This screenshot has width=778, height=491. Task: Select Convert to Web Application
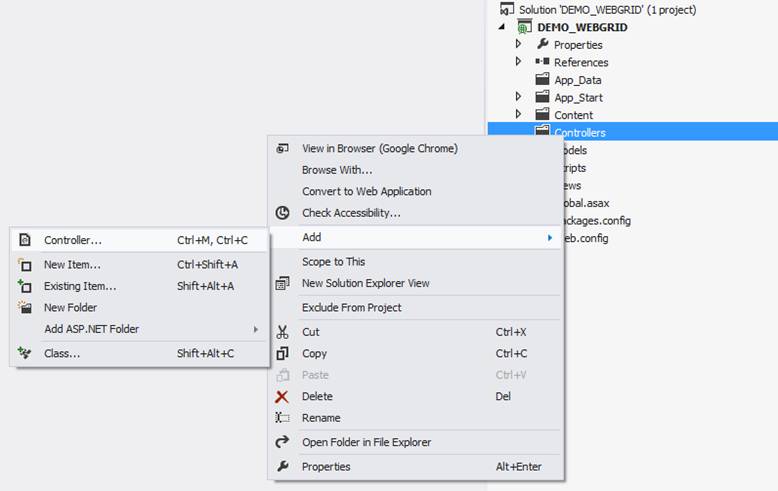click(x=366, y=191)
